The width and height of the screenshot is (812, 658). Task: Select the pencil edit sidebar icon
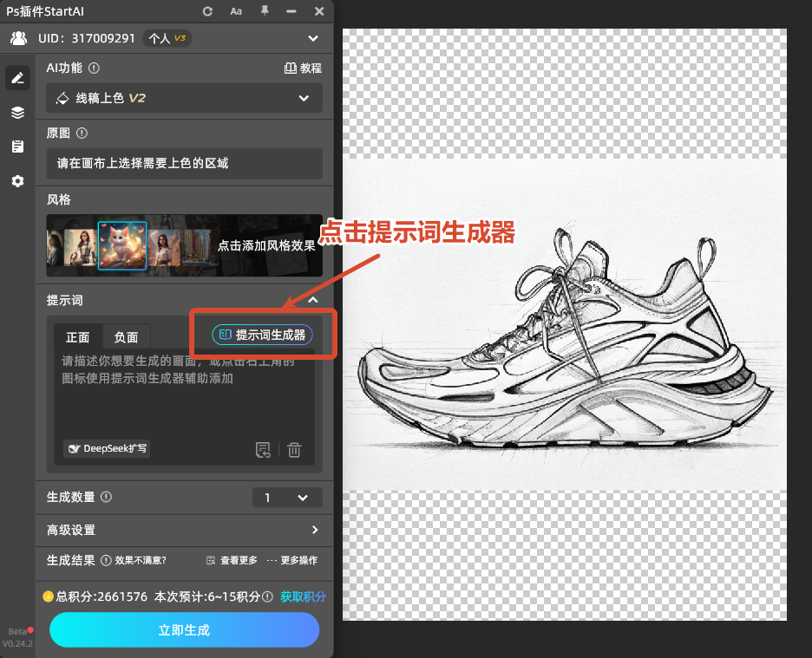click(x=17, y=78)
